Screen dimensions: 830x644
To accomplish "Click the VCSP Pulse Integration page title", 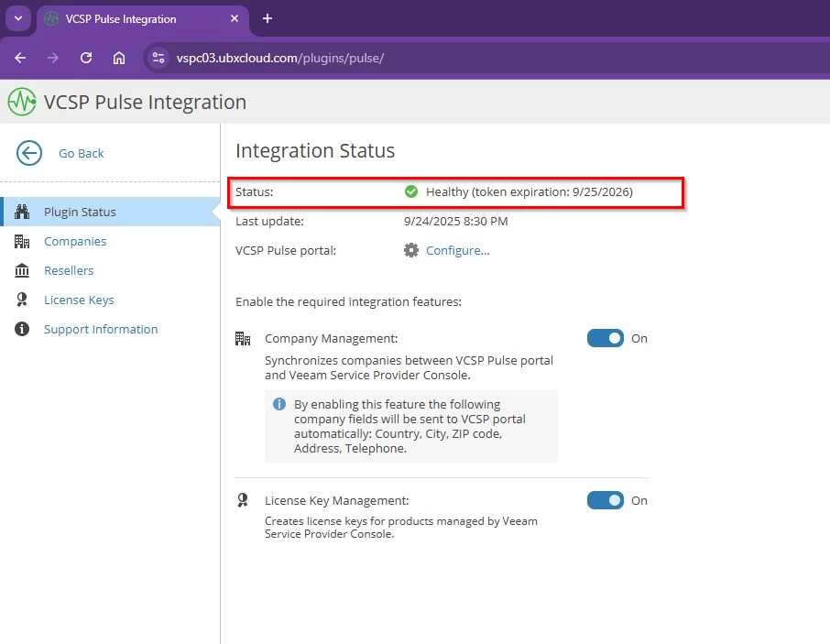I will pos(145,102).
